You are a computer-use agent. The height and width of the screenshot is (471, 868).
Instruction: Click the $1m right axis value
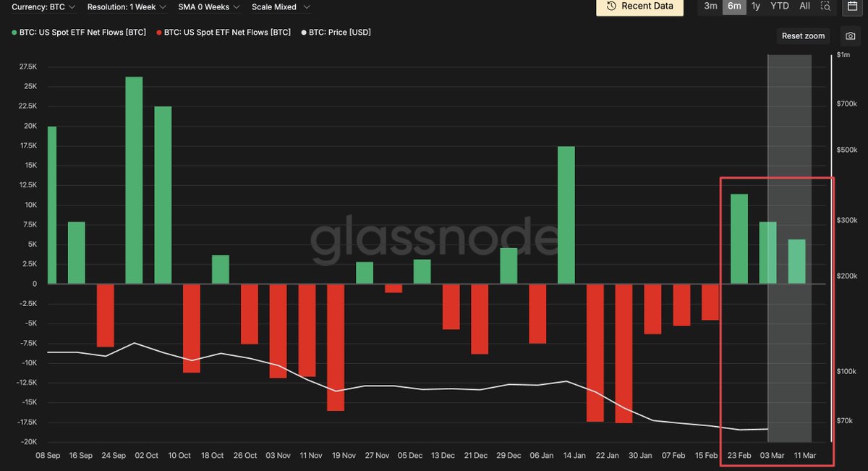(843, 55)
